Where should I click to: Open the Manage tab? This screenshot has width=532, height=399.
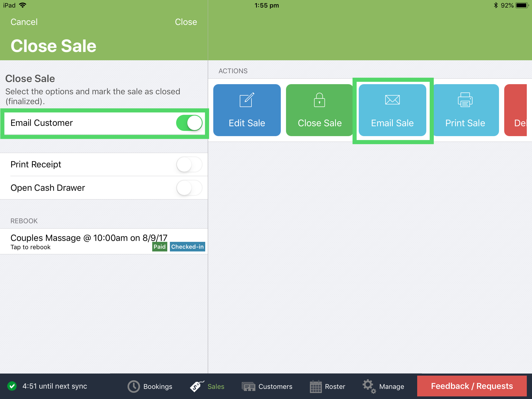coord(383,387)
